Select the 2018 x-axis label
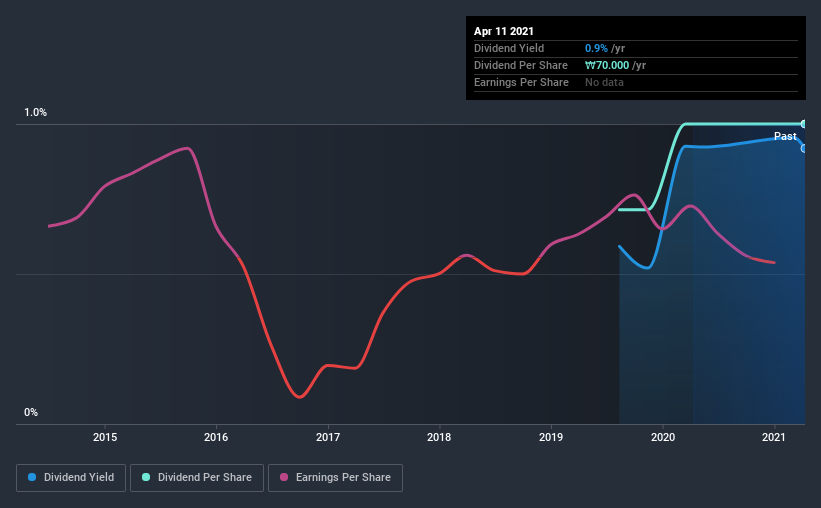This screenshot has width=821, height=508. coord(439,437)
